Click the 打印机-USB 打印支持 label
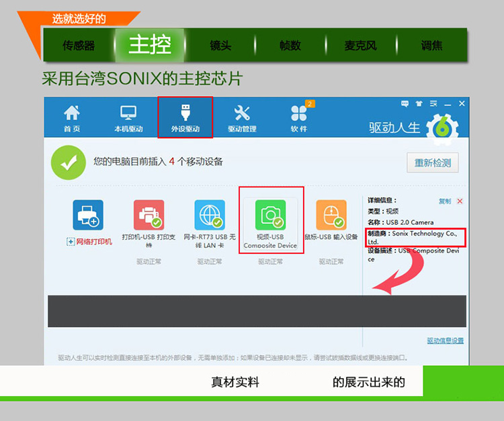The height and width of the screenshot is (421, 504). tap(149, 241)
